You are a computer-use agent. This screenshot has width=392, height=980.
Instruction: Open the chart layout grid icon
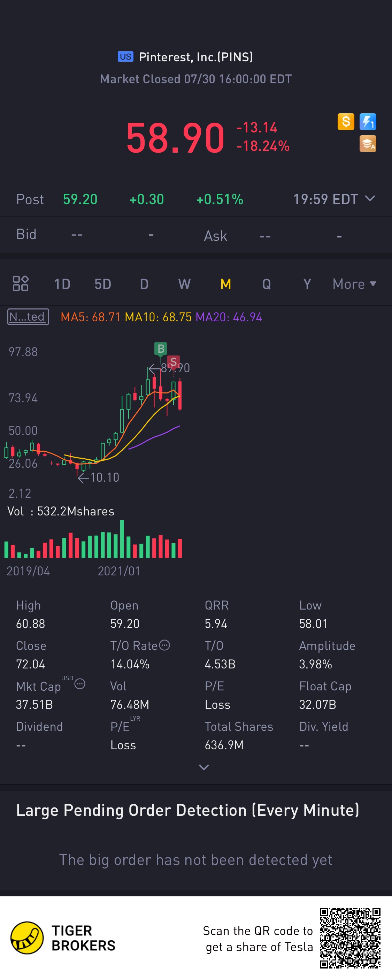[x=21, y=283]
